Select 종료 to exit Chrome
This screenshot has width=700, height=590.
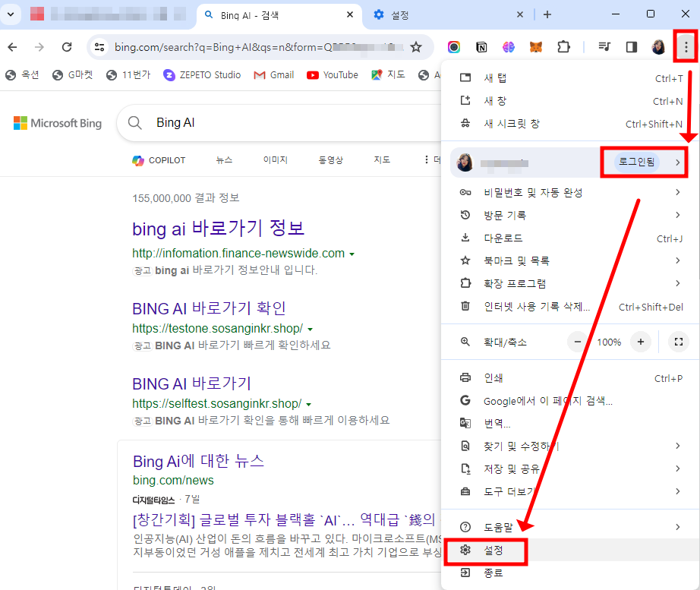click(x=570, y=573)
